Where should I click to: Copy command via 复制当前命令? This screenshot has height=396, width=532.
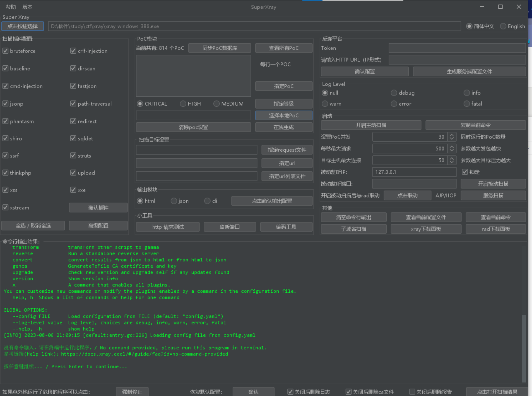[x=475, y=125]
